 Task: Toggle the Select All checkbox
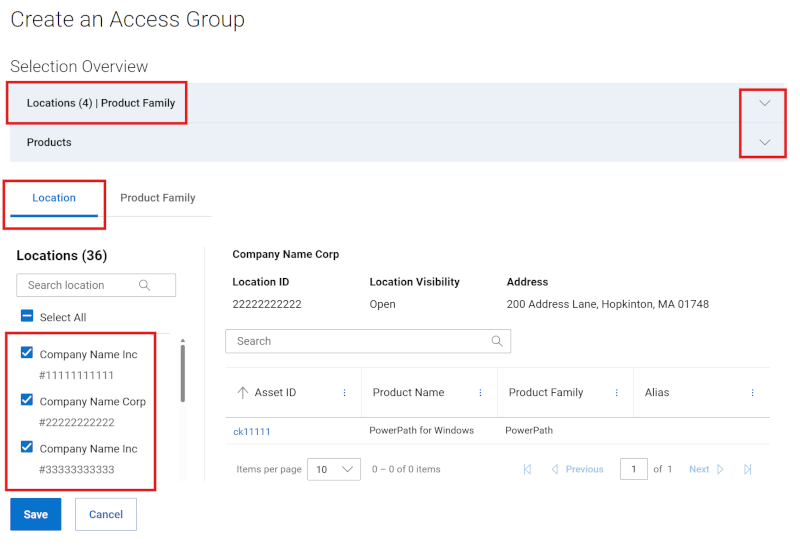pyautogui.click(x=27, y=316)
